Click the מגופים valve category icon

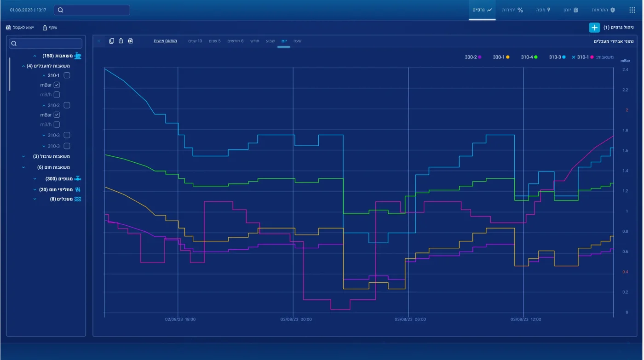coord(78,178)
